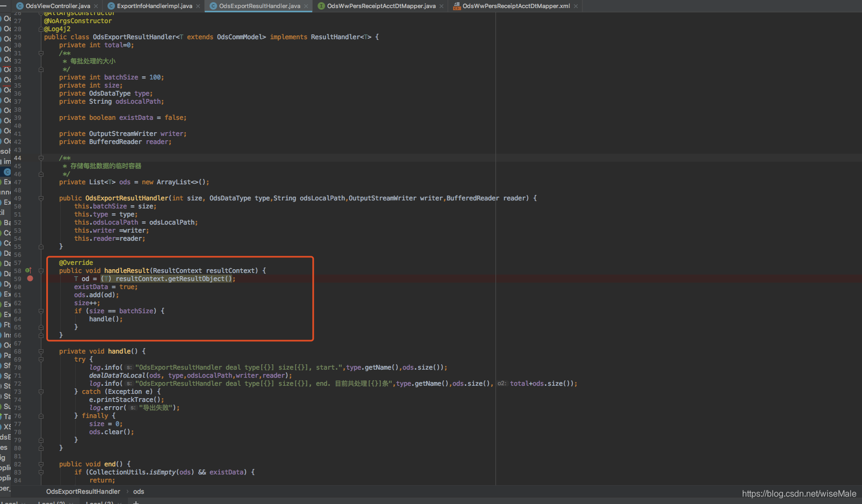Image resolution: width=862 pixels, height=504 pixels.
Task: Click this.odsLocalPath assignment on line 52
Action: [x=136, y=222]
